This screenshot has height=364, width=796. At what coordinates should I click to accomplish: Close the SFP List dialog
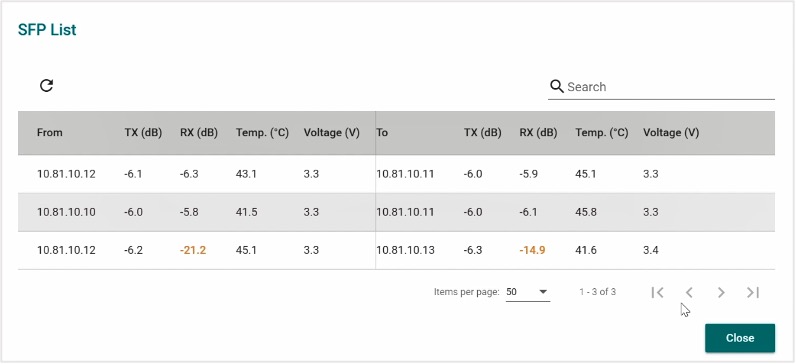[740, 338]
